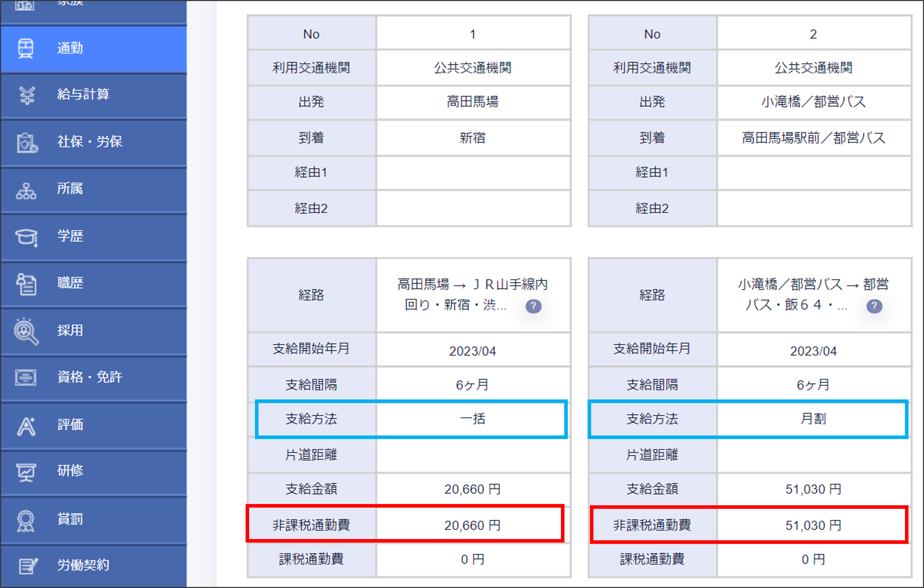The height and width of the screenshot is (588, 924).
Task: Click the pencil-document icon for 労働契約
Action: 28,566
